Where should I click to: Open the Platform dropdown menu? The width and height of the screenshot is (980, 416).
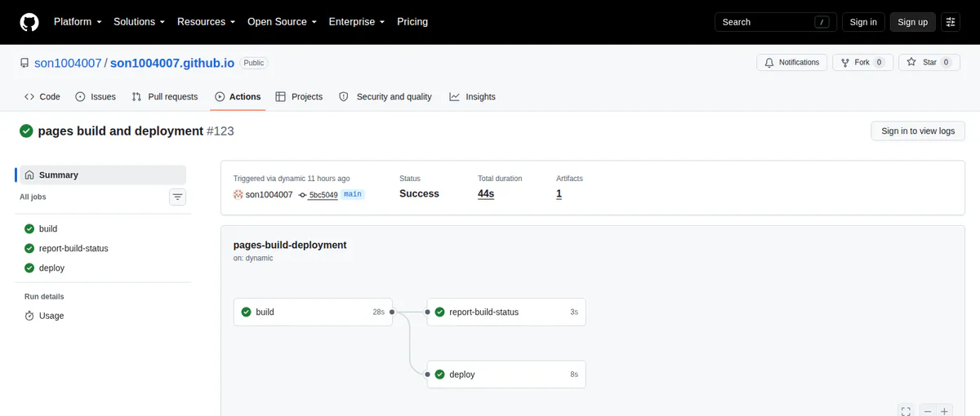78,22
